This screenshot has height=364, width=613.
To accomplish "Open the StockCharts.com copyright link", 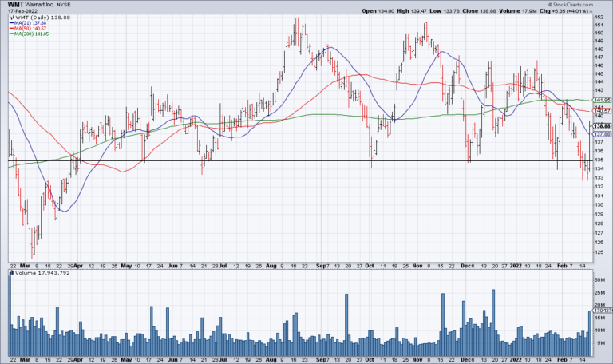I will [571, 5].
